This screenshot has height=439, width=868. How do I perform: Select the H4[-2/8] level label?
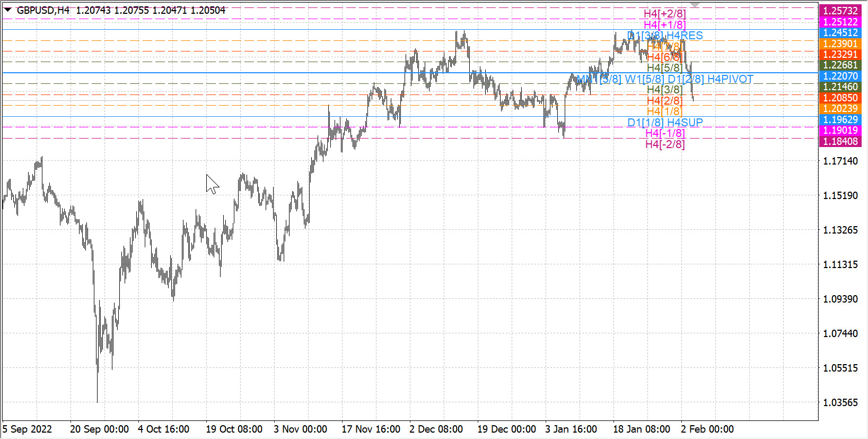tap(665, 144)
